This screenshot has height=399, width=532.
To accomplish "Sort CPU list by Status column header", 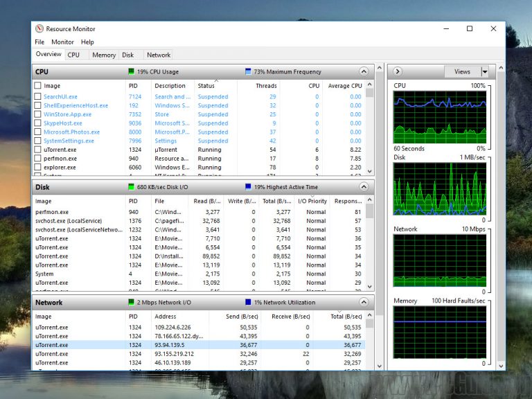I will (216, 86).
